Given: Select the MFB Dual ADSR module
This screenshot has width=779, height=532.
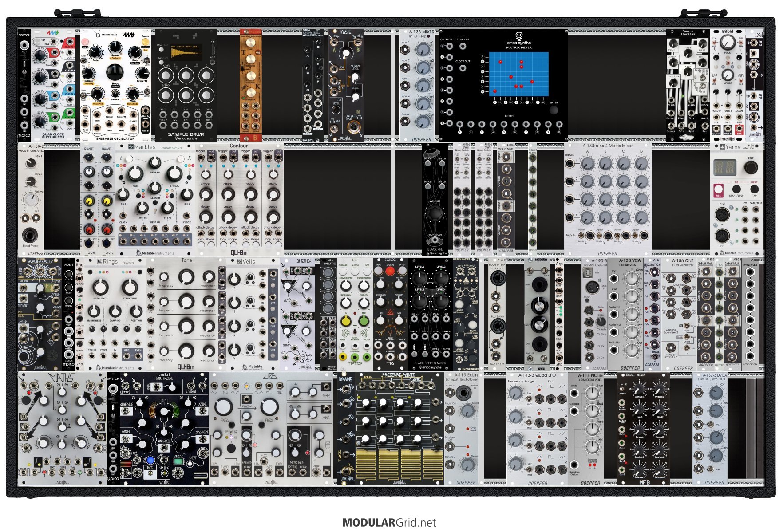Looking at the screenshot, I should [644, 429].
